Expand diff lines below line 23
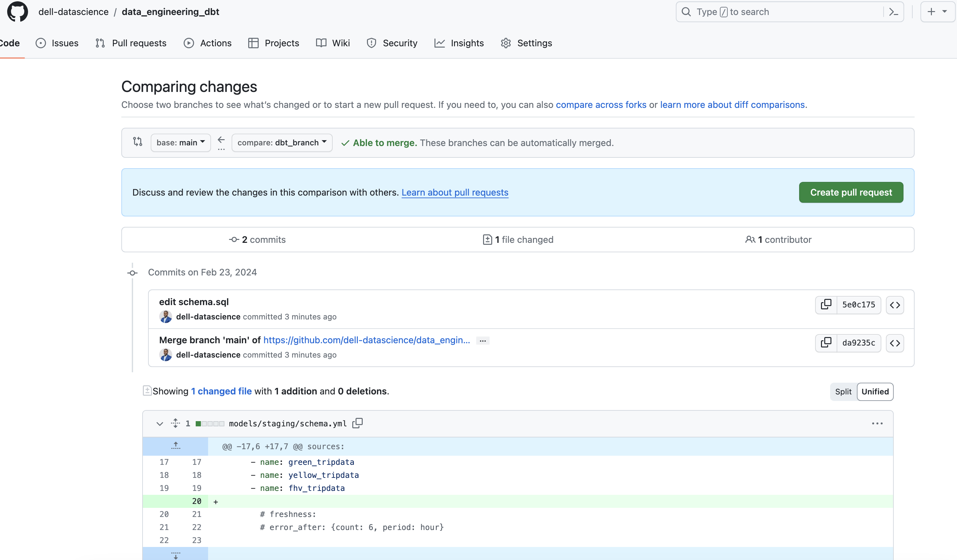 [175, 554]
